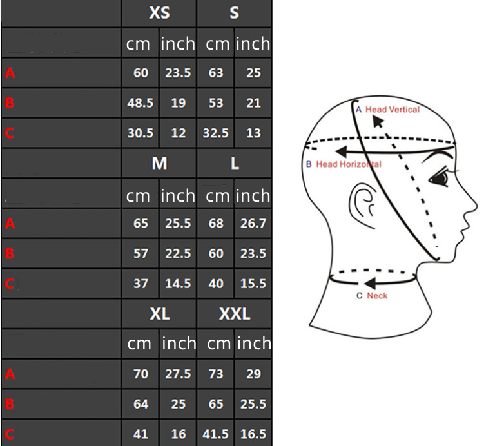Click the 48.5 cm value for XS
This screenshot has width=504, height=446.
pos(140,103)
